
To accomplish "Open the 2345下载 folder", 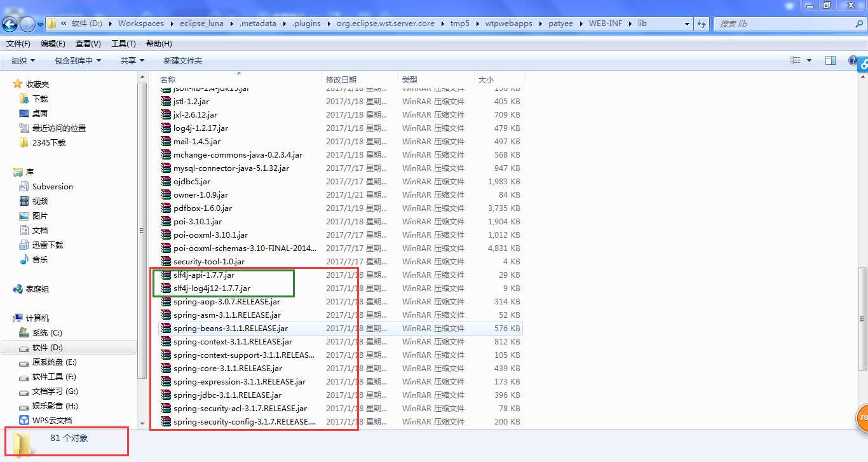I will [x=49, y=142].
